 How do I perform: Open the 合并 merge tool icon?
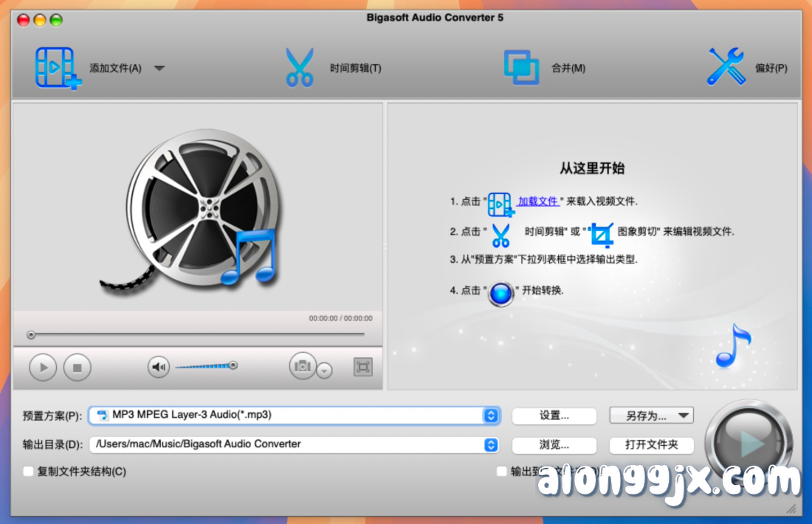(521, 66)
